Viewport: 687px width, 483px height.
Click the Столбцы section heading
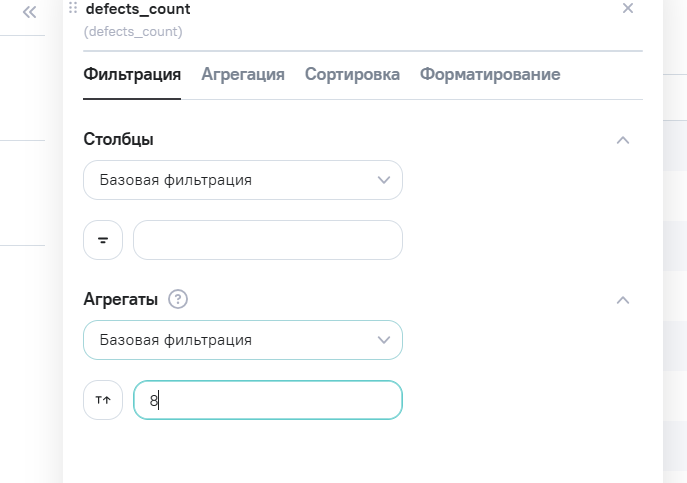pos(118,139)
